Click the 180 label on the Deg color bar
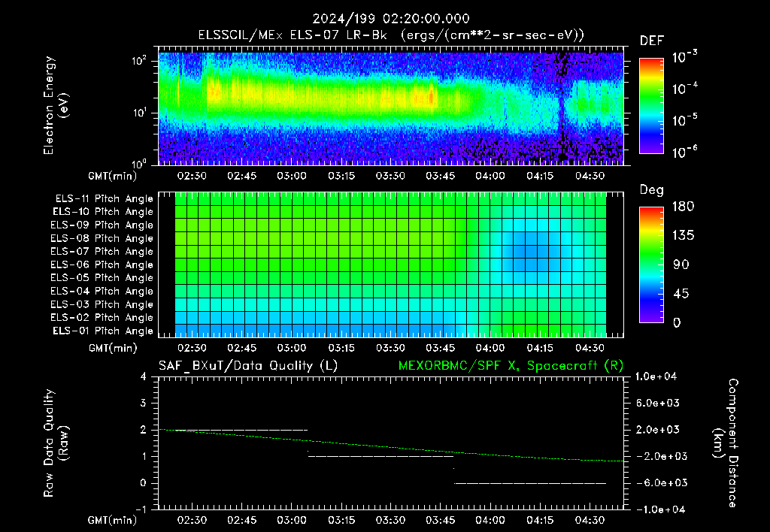 pos(683,206)
